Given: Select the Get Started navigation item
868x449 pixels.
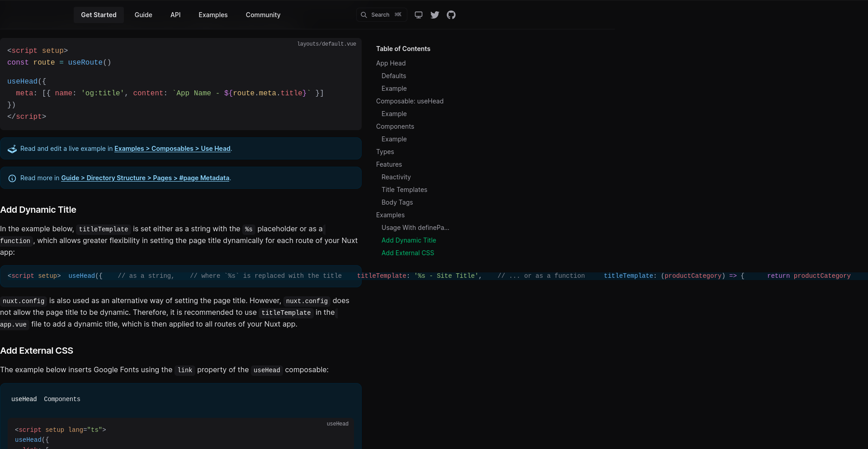Looking at the screenshot, I should coord(98,14).
